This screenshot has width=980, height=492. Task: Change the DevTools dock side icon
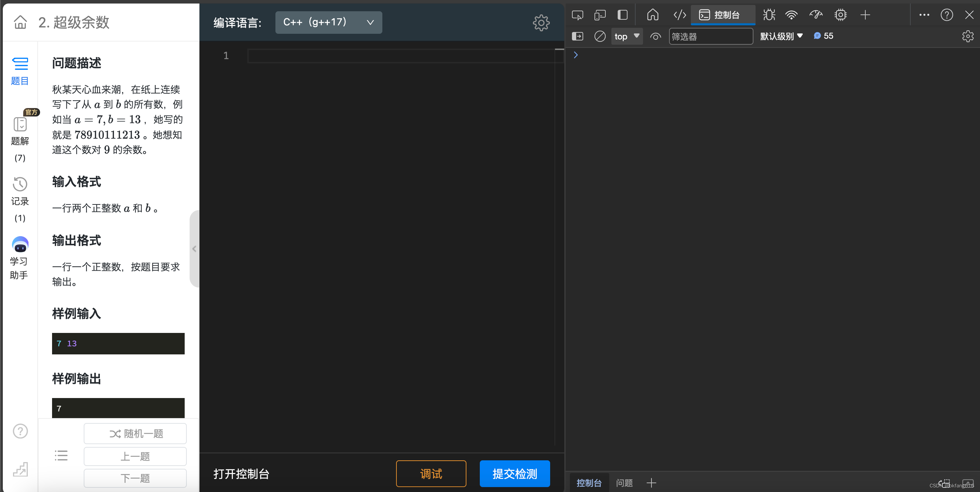pyautogui.click(x=622, y=15)
